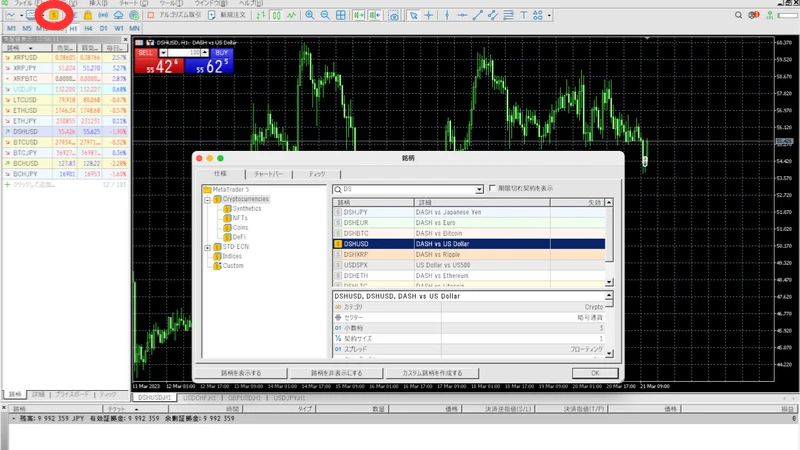800x450 pixels.
Task: Select the M5 timeframe
Action: tap(27, 29)
